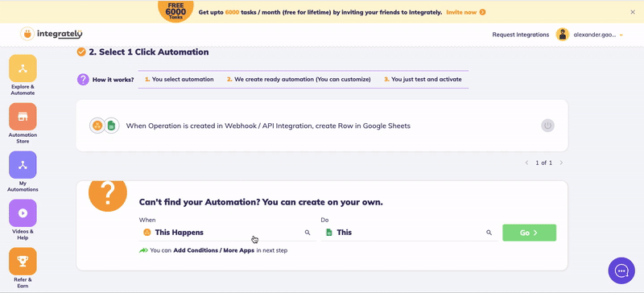
Task: Open the Automation Store sidebar icon
Action: [x=23, y=116]
